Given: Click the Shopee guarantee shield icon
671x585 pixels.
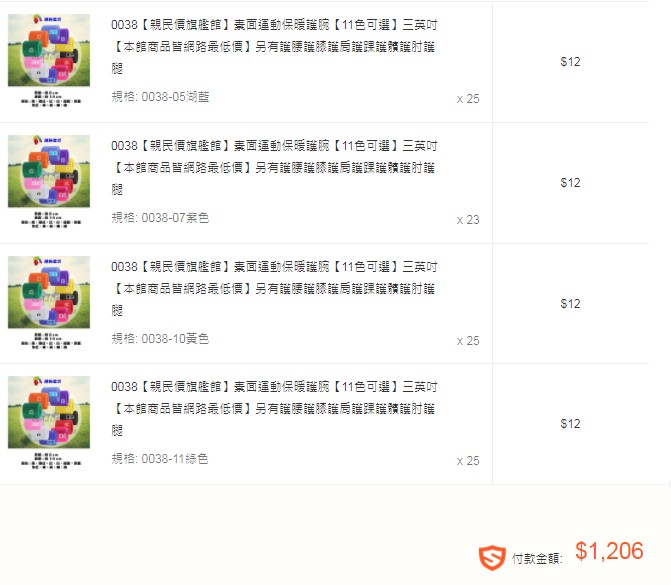Looking at the screenshot, I should click(492, 558).
